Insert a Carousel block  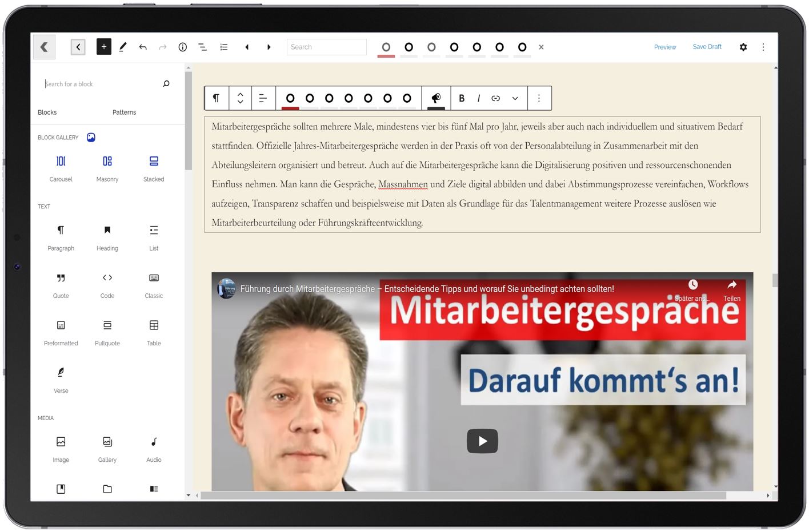tap(61, 169)
